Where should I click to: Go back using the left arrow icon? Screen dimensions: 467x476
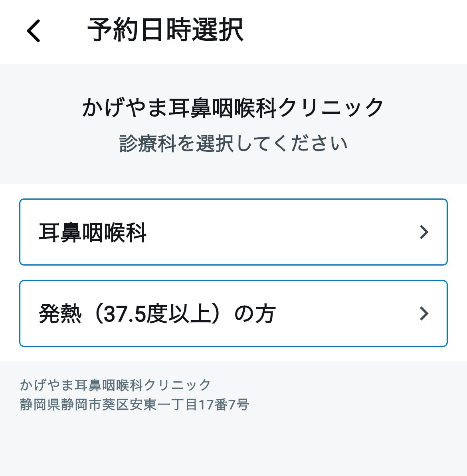tap(34, 30)
